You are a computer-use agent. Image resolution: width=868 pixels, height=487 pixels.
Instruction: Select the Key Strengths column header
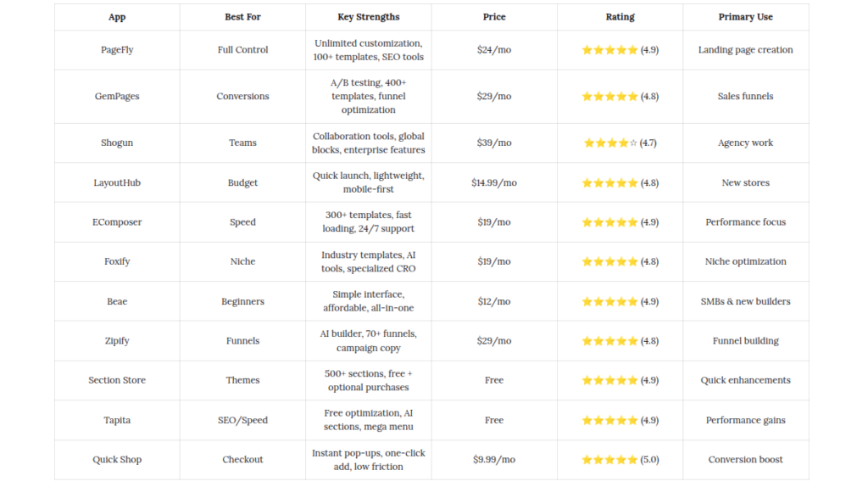pos(368,17)
